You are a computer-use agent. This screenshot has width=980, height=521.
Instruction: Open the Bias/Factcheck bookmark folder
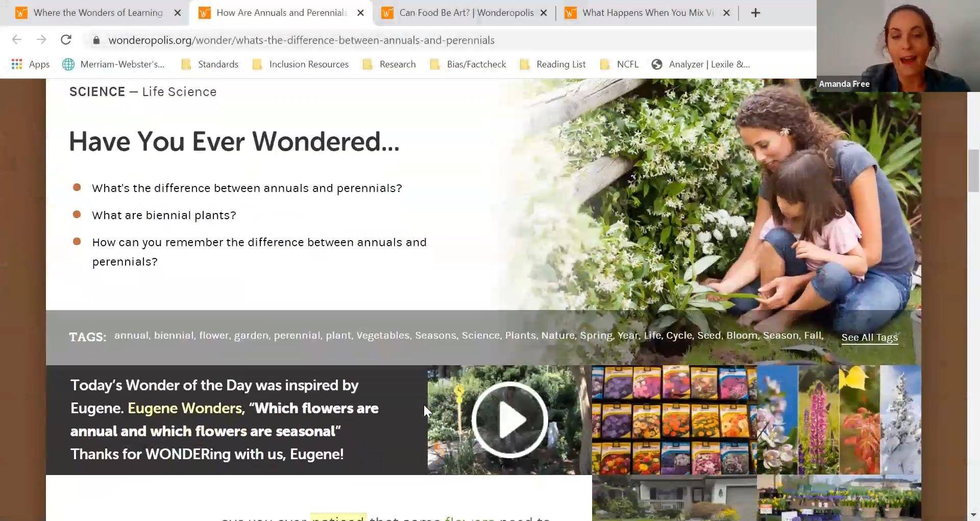click(468, 64)
